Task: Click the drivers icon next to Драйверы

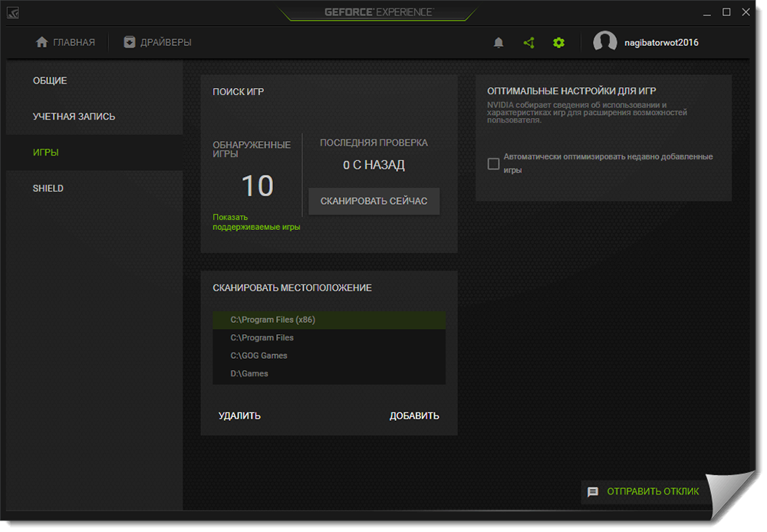Action: pos(130,42)
